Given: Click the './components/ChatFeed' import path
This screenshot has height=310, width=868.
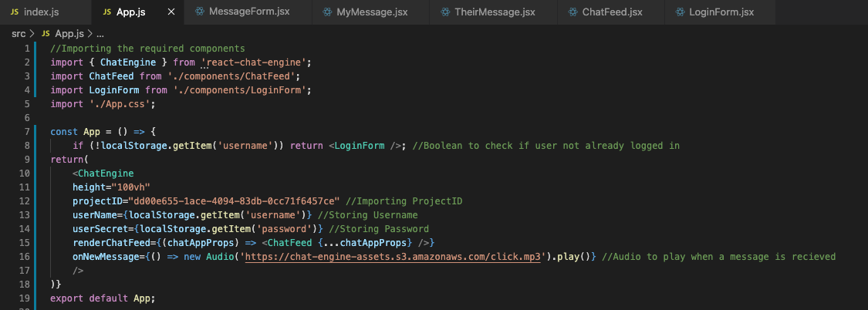Looking at the screenshot, I should (231, 76).
